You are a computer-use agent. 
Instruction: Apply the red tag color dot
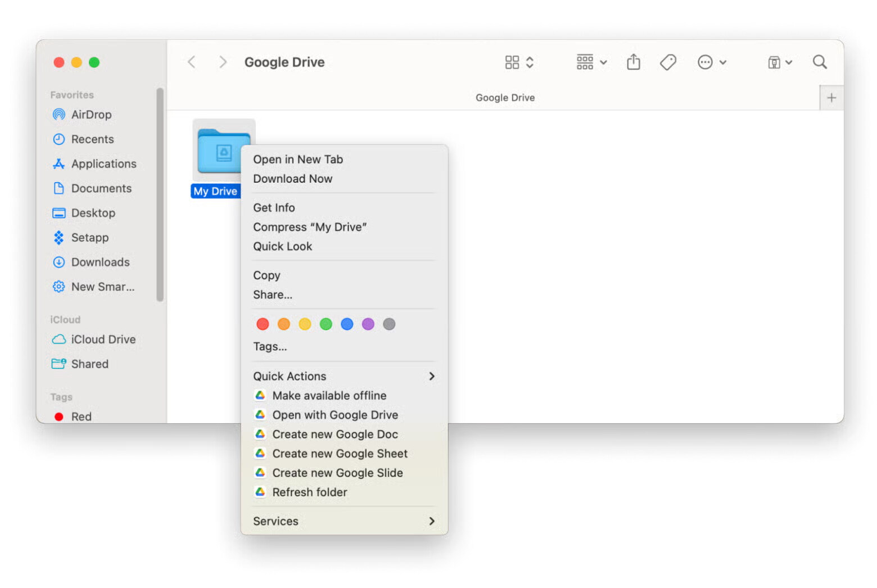263,324
